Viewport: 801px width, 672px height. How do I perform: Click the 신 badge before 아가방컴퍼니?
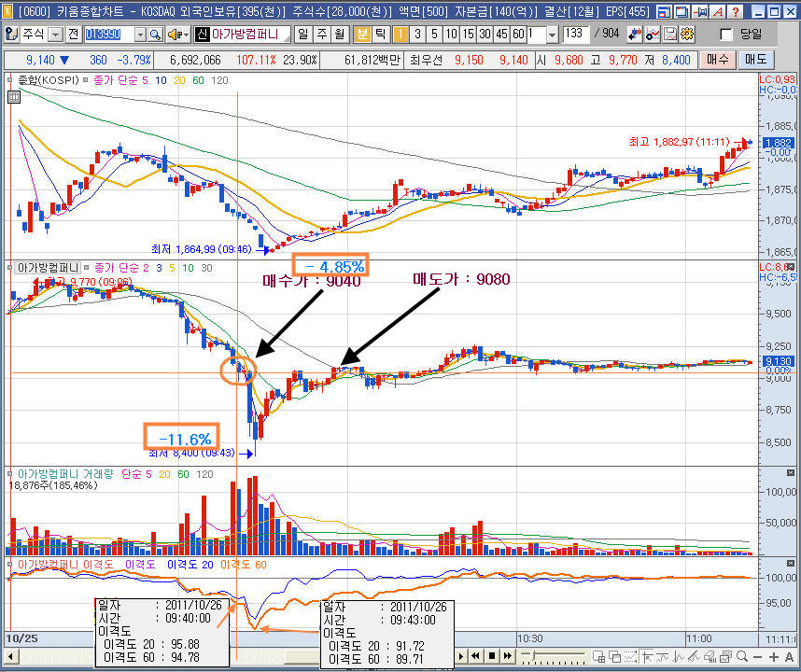[202, 35]
